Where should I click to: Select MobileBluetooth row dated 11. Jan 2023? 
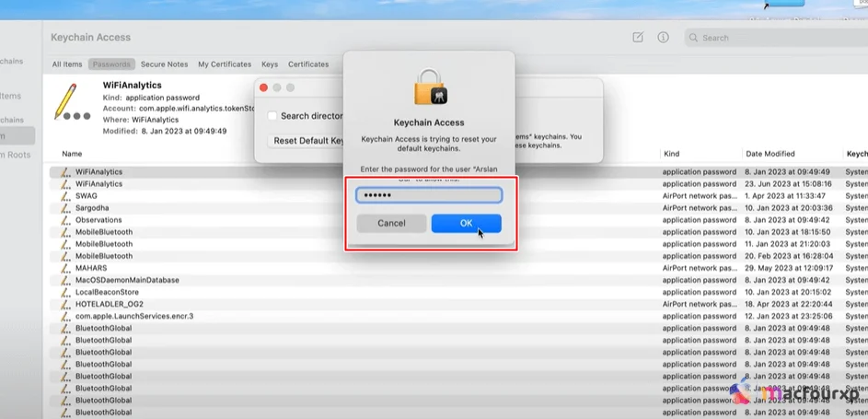458,244
